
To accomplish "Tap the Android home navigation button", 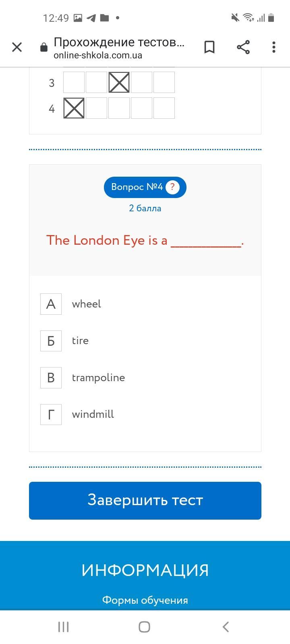I will coord(145,627).
